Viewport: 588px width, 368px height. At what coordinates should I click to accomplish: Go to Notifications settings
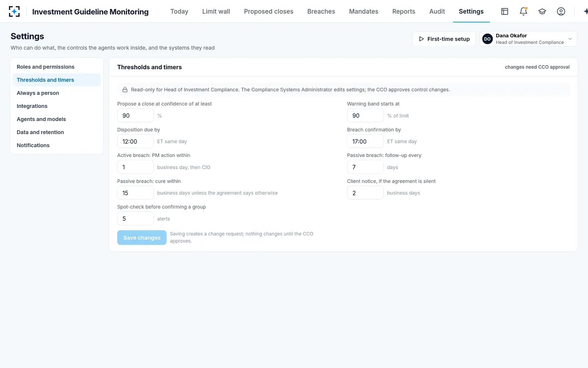coord(57,145)
